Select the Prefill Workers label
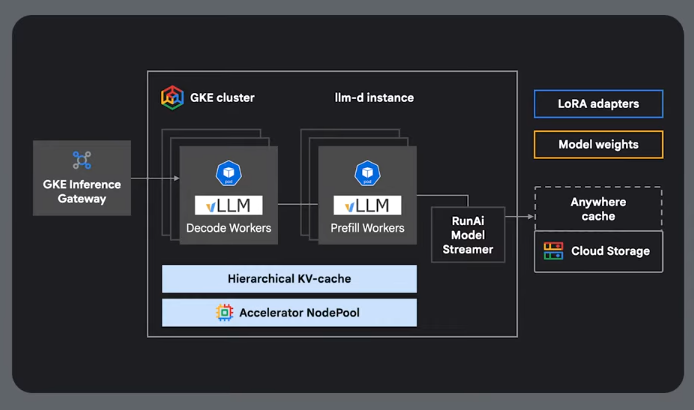694x410 pixels. [x=367, y=228]
